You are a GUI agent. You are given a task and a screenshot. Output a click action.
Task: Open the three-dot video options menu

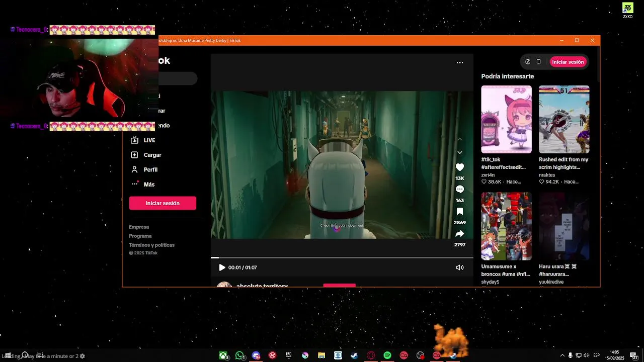pyautogui.click(x=459, y=62)
